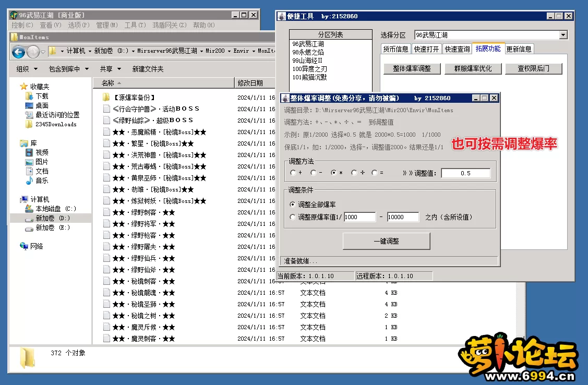Viewport: 588px width, 385px height.
Task: Click the Back arrow in Explorer window
Action: pos(18,51)
